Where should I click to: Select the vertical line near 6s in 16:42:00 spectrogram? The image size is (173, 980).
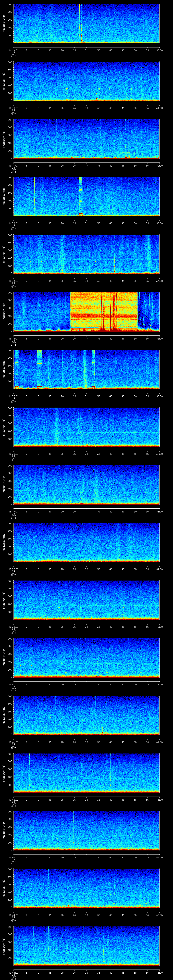(30, 770)
